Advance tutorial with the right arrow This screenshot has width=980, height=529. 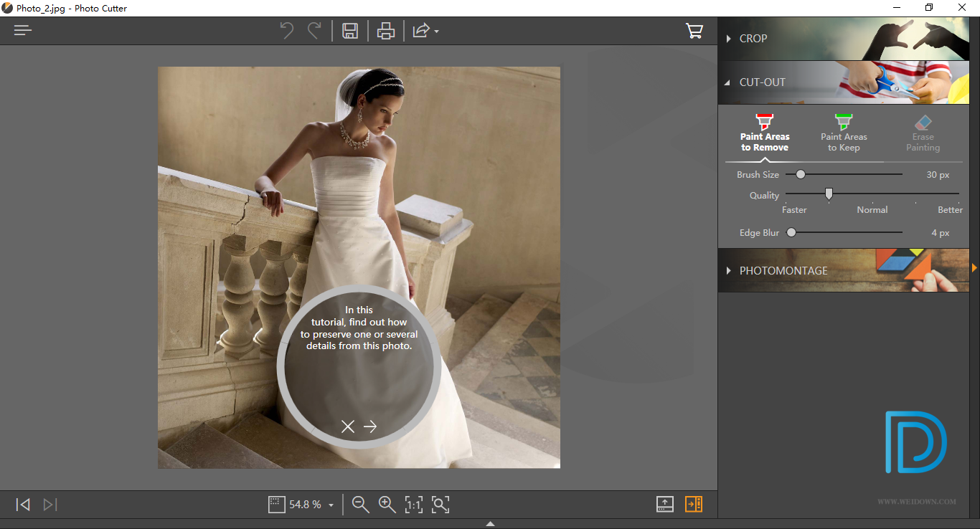click(370, 426)
